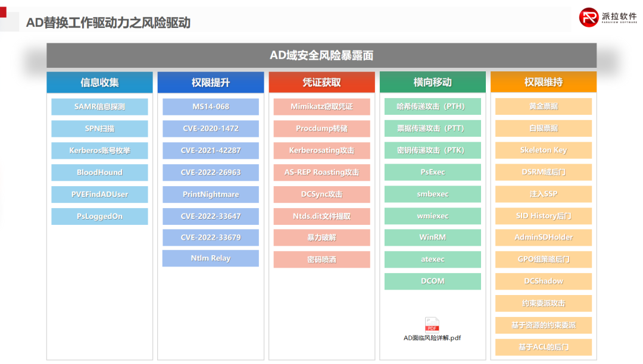Viewport: 643px width, 364px height.
Task: Select the PsExec item under 横向移动
Action: pyautogui.click(x=432, y=172)
